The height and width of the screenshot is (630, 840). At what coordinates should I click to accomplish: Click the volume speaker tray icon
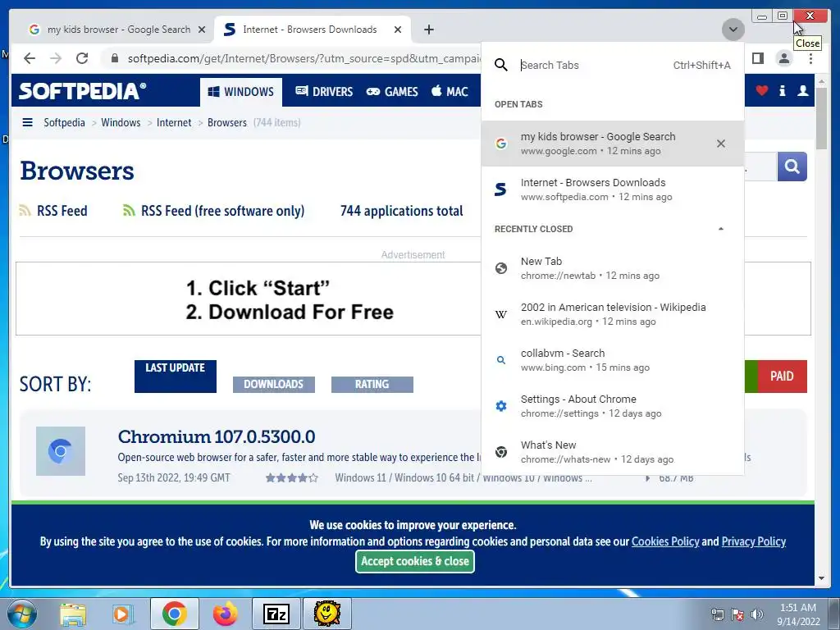pyautogui.click(x=757, y=614)
